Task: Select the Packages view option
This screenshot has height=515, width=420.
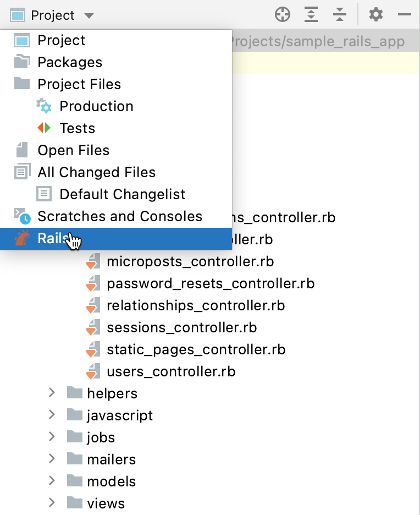Action: click(x=69, y=62)
